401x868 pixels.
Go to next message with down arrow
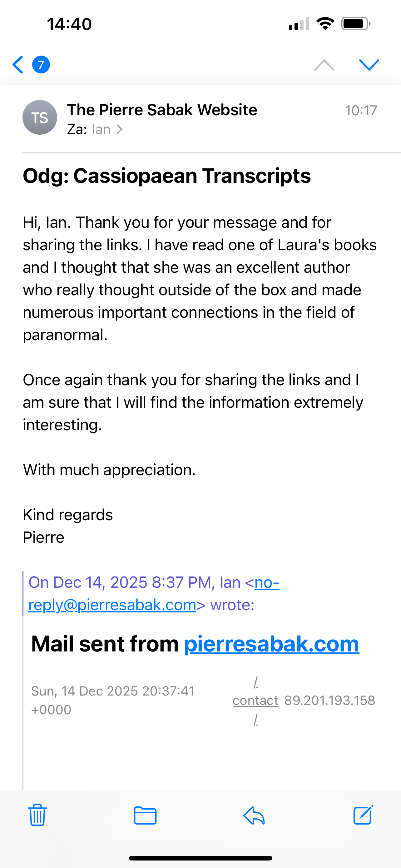click(369, 65)
